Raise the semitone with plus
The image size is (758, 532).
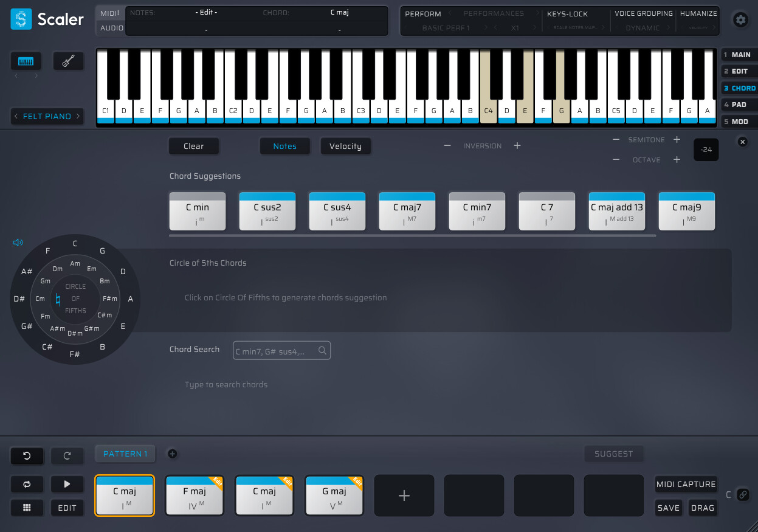pos(677,140)
